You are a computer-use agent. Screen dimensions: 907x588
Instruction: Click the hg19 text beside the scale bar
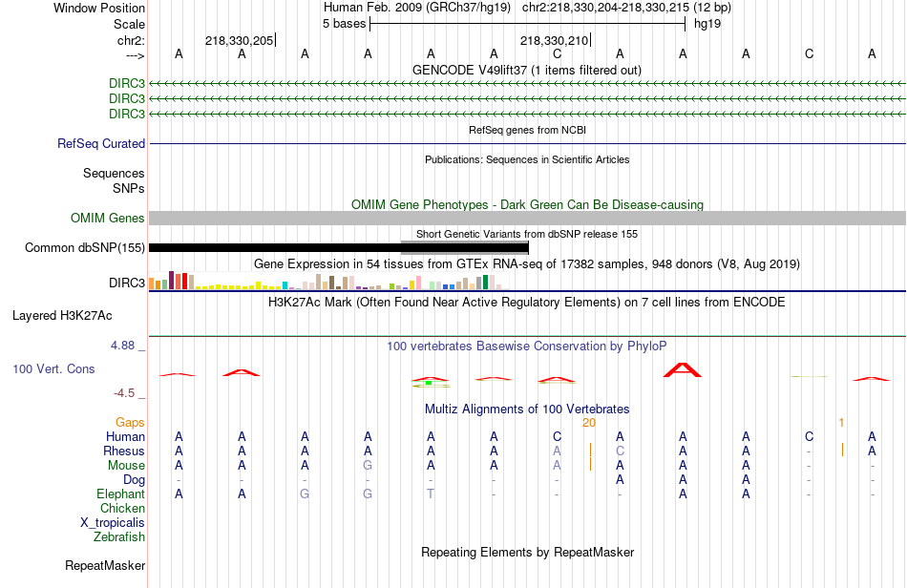(x=707, y=24)
